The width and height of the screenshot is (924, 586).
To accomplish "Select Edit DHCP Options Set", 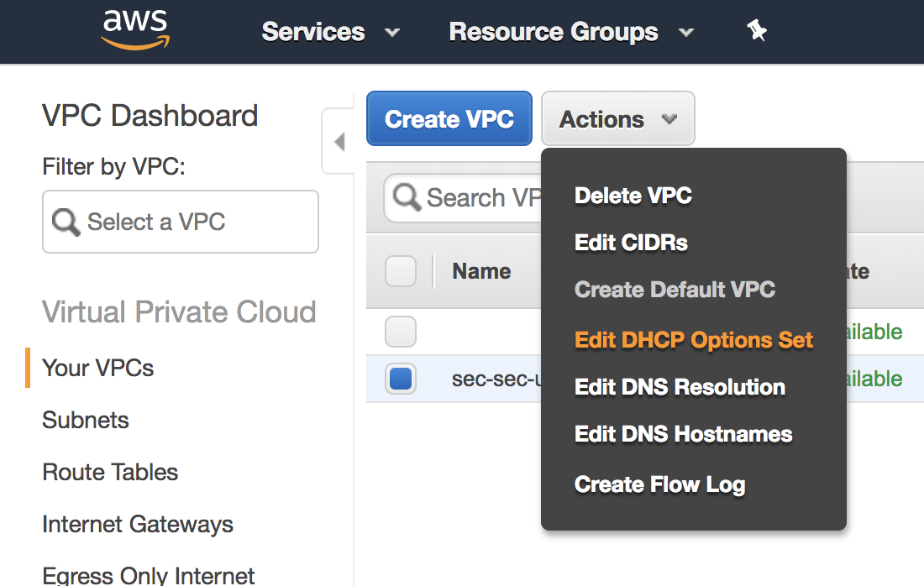I will click(x=694, y=340).
